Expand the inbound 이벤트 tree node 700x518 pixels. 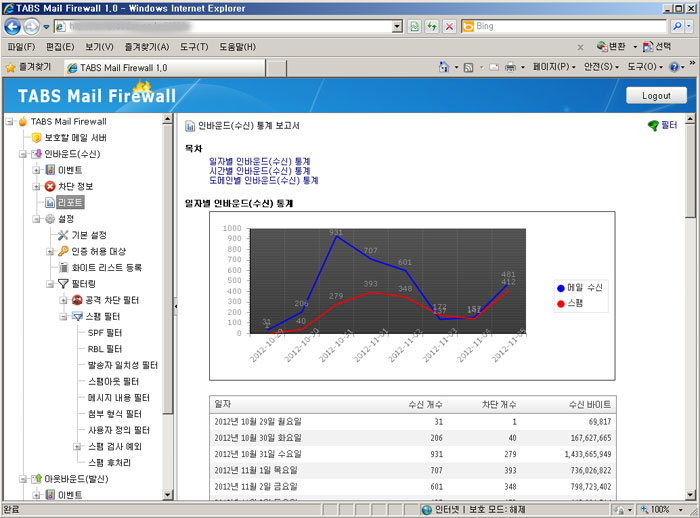click(37, 170)
